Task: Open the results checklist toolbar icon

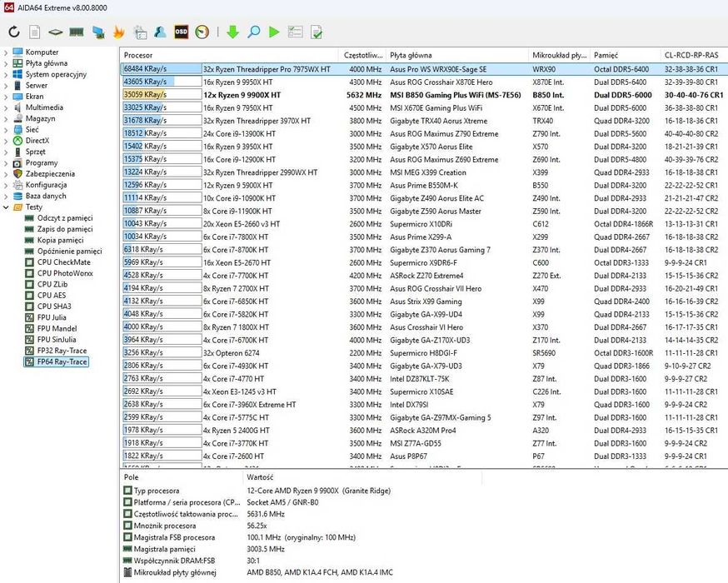Action: 296,32
